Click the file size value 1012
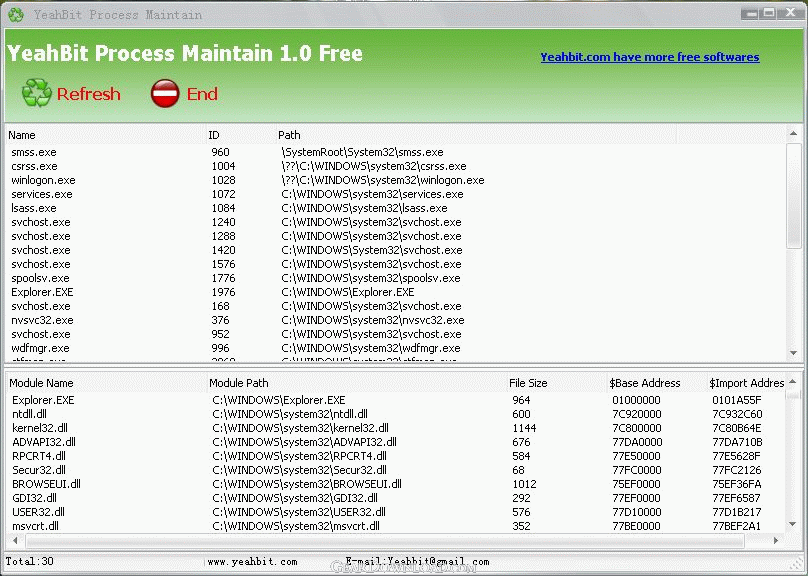Image resolution: width=808 pixels, height=576 pixels. (x=524, y=484)
